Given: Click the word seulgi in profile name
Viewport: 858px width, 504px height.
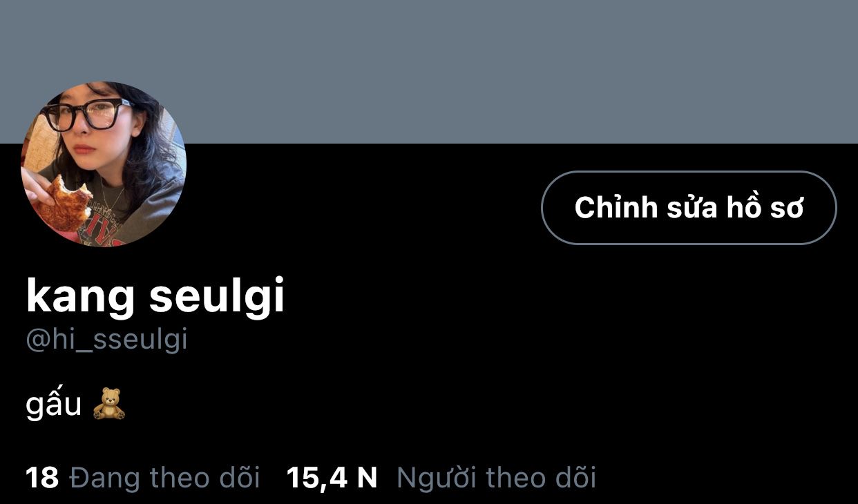Looking at the screenshot, I should pyautogui.click(x=218, y=297).
